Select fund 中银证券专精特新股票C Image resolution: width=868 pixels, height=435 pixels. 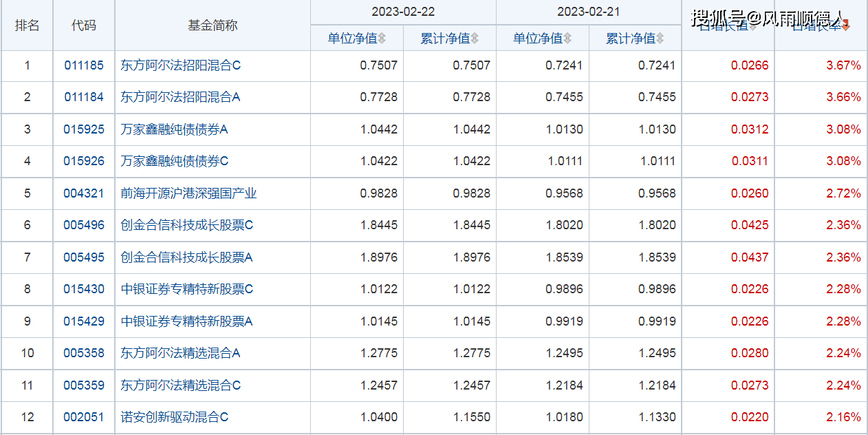click(187, 289)
